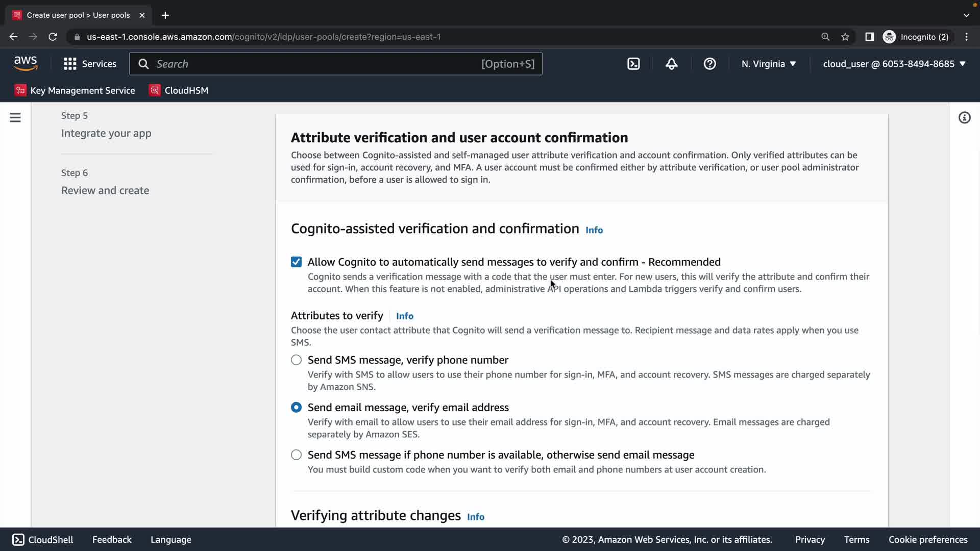Go to Step 6 Review and create
This screenshot has width=980, height=551.
click(x=105, y=190)
